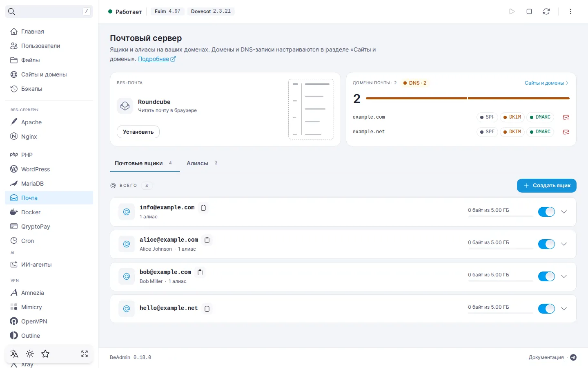Click the restart service icon

[x=546, y=11]
